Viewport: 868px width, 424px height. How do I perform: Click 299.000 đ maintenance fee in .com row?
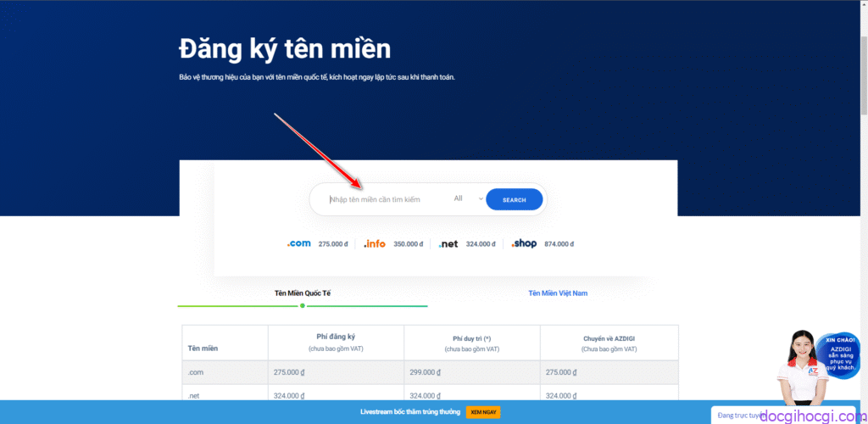click(x=425, y=372)
